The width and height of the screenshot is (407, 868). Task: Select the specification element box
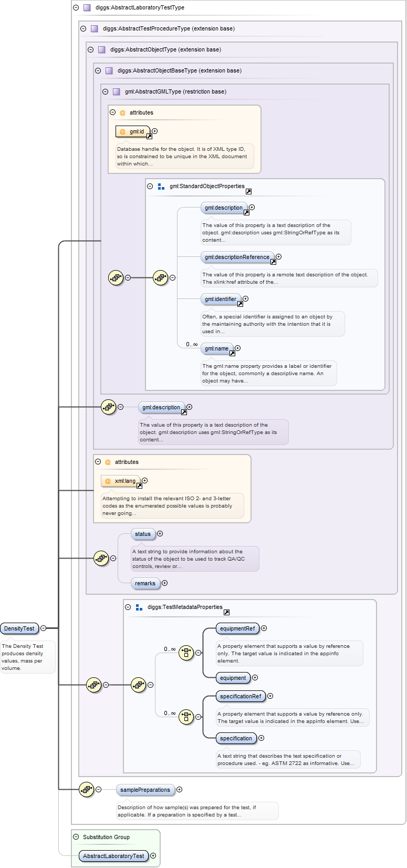point(236,738)
